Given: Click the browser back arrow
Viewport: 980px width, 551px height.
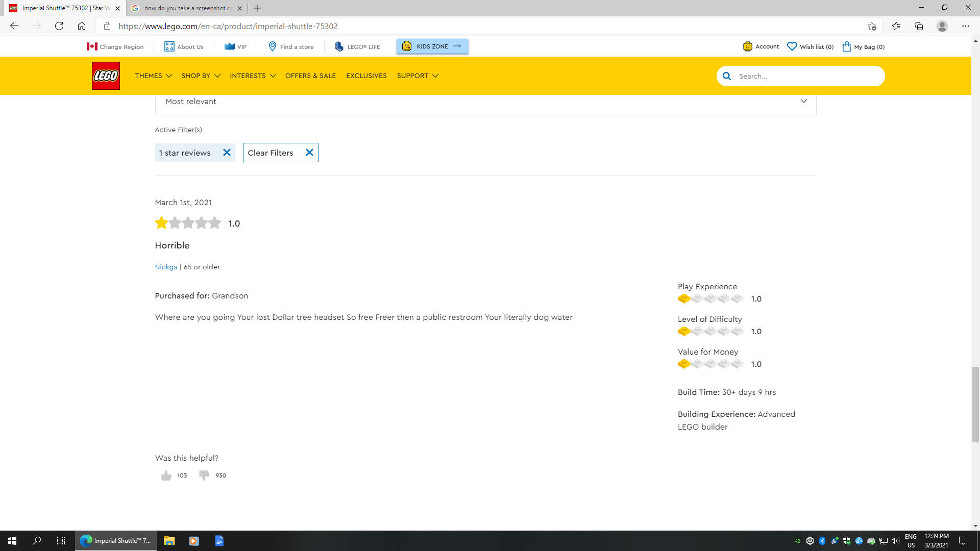Looking at the screenshot, I should point(14,26).
